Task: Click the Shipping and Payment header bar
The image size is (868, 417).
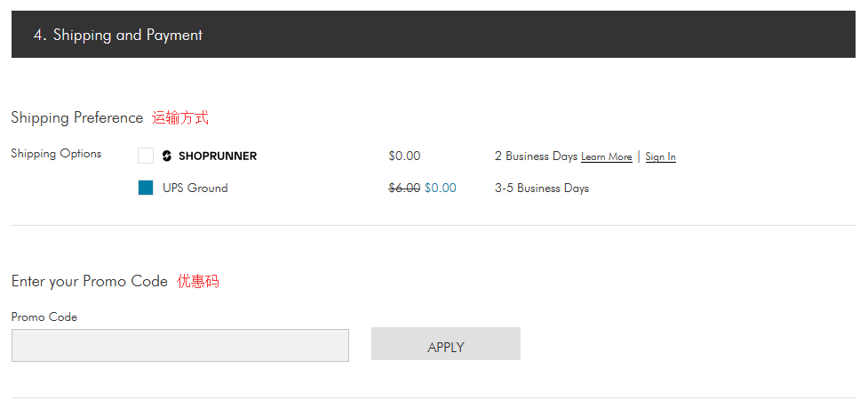Action: point(434,35)
